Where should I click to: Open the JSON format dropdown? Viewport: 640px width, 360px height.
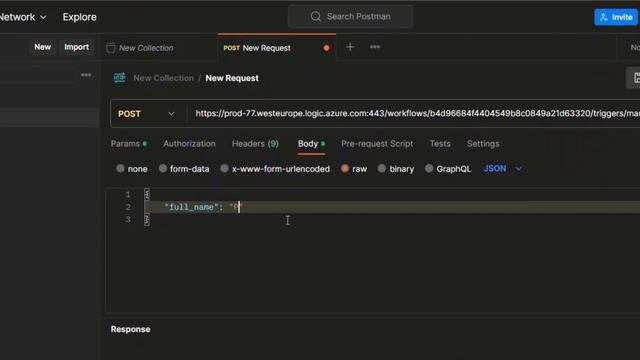point(503,169)
